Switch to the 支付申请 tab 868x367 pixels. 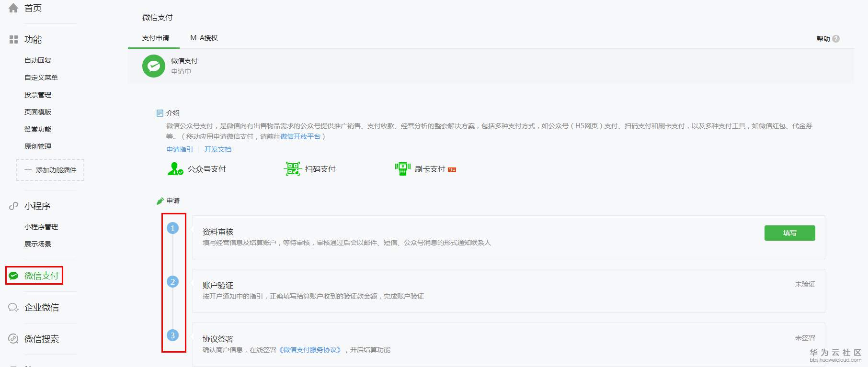tap(156, 38)
